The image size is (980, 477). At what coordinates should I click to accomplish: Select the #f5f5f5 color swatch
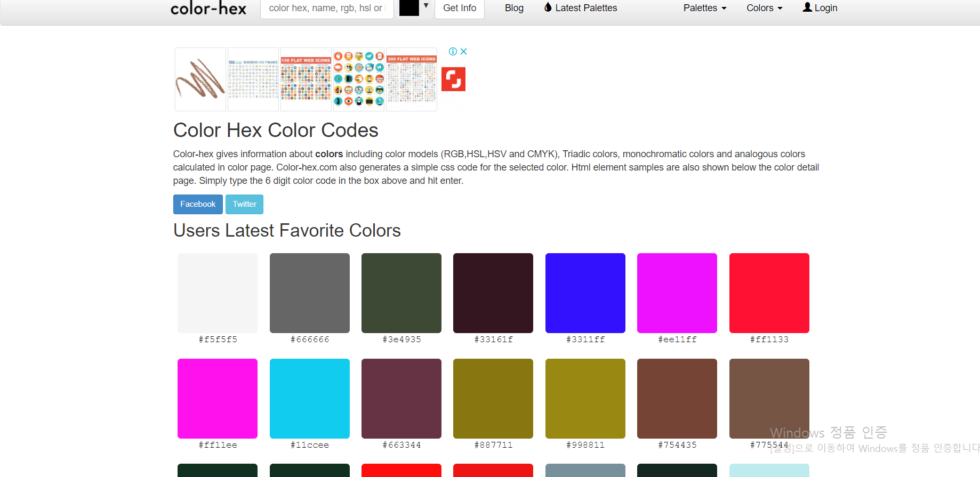click(218, 293)
